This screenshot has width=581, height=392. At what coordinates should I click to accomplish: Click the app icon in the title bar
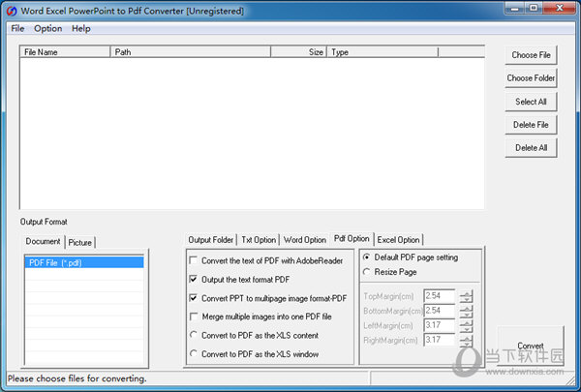[12, 11]
